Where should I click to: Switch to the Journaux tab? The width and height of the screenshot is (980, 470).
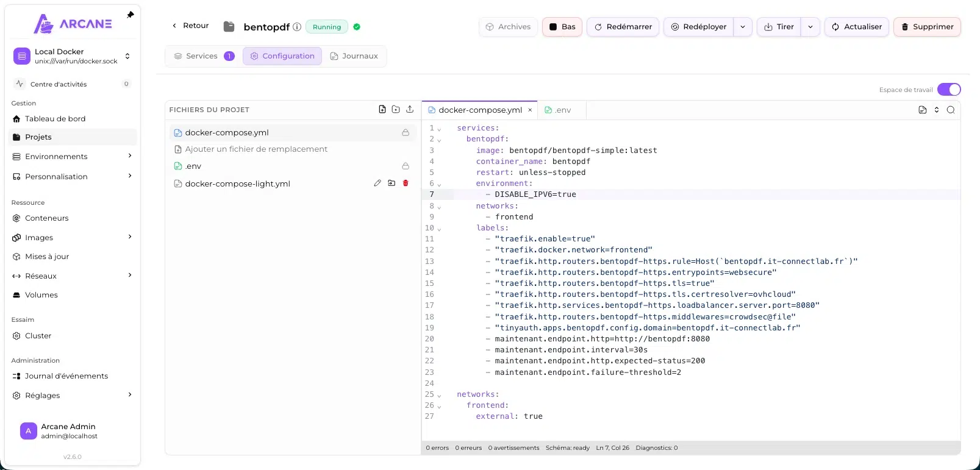[x=354, y=56]
